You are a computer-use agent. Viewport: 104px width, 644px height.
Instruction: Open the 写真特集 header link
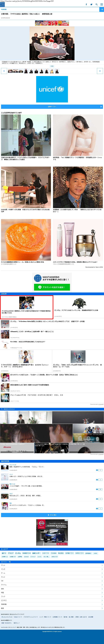pos(4,10)
